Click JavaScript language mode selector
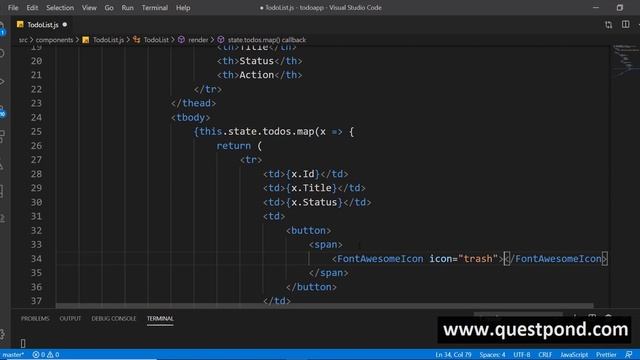Image resolution: width=640 pixels, height=360 pixels. [x=574, y=355]
